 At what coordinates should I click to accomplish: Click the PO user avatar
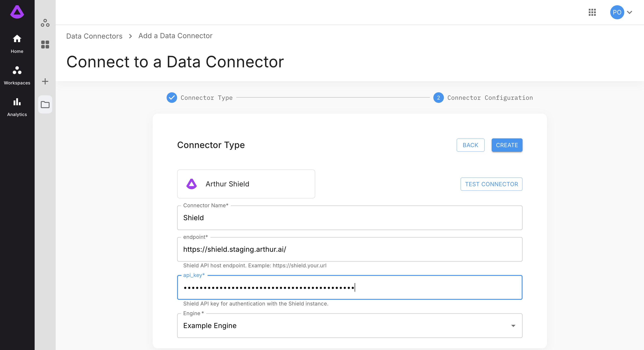click(617, 12)
